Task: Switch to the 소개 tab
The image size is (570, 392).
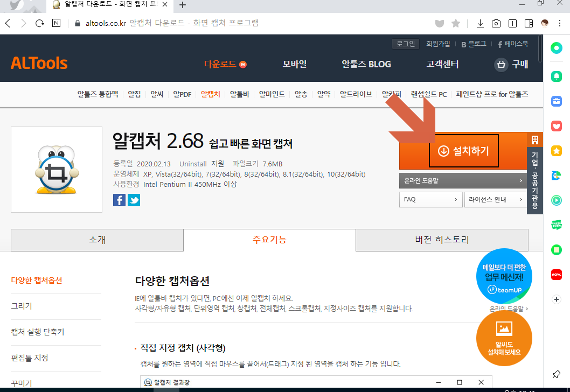Action: 97,240
